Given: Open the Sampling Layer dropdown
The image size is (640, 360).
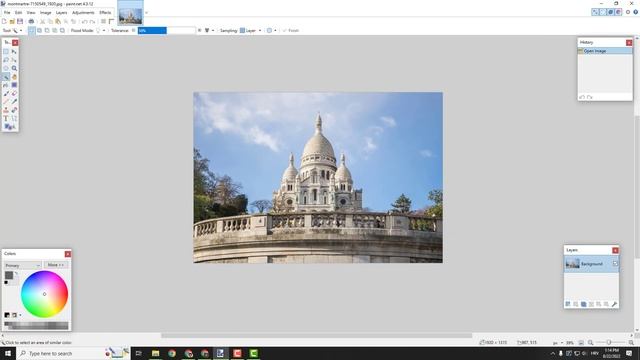Looking at the screenshot, I should coord(251,31).
